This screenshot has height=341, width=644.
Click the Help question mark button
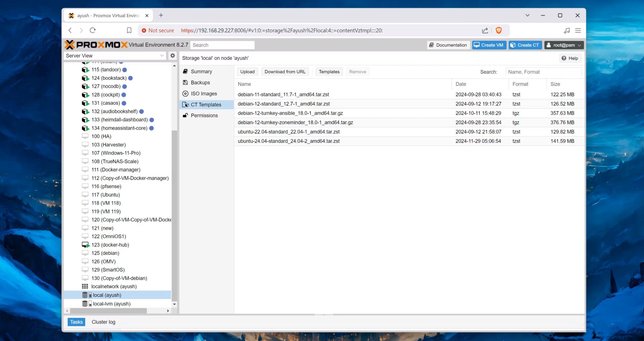(x=570, y=58)
